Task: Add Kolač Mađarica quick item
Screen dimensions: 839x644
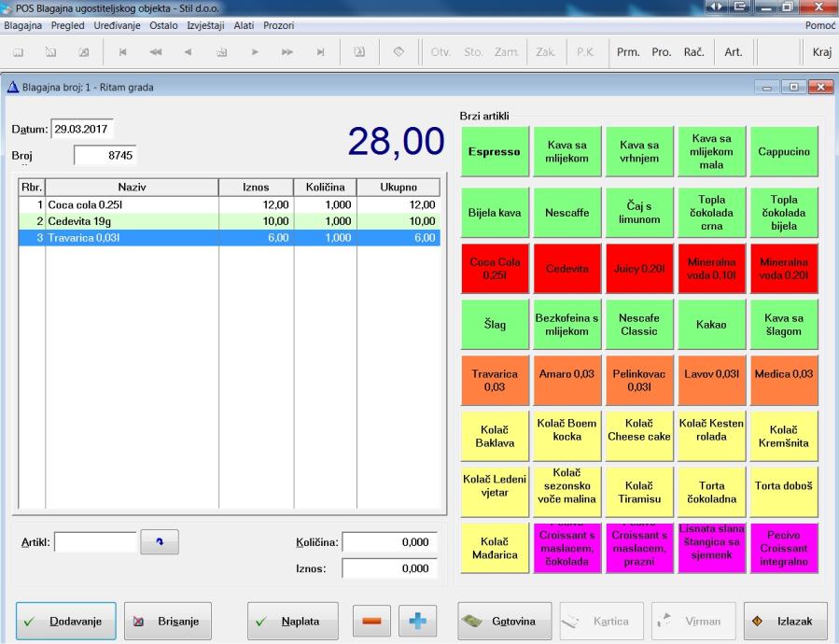Action: pyautogui.click(x=495, y=548)
